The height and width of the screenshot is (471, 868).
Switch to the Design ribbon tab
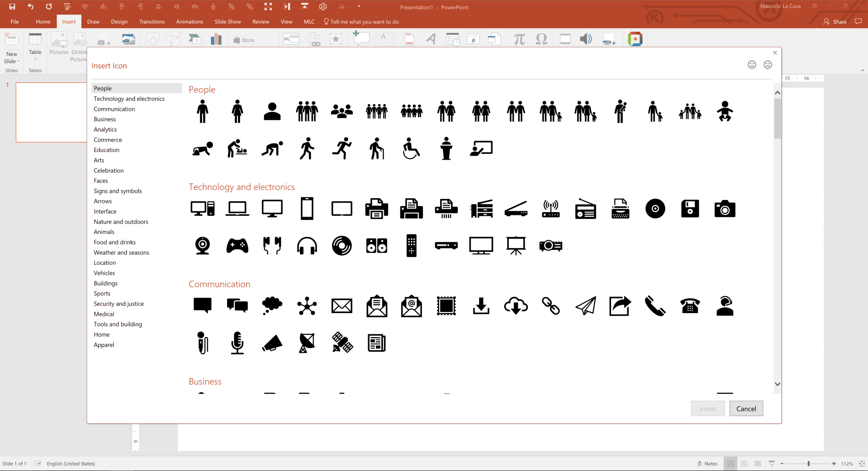click(119, 21)
